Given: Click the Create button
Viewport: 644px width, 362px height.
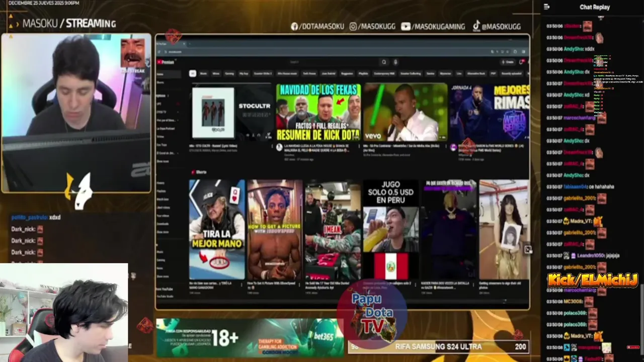Looking at the screenshot, I should point(508,62).
